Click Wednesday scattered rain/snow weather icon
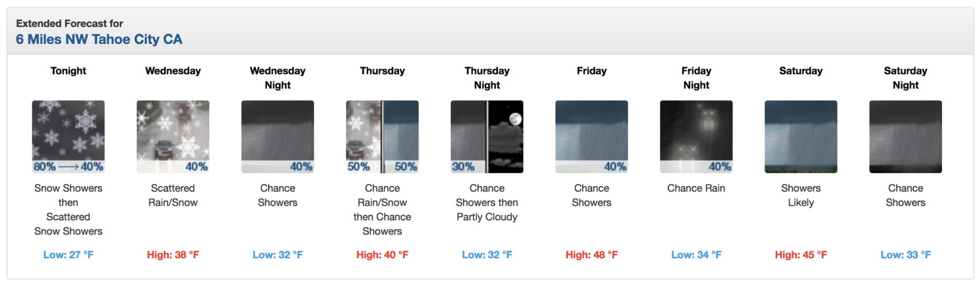The image size is (980, 282). [x=173, y=137]
